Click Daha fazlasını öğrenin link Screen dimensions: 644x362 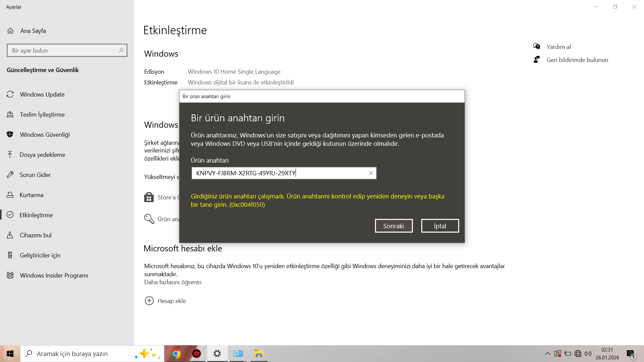click(173, 282)
